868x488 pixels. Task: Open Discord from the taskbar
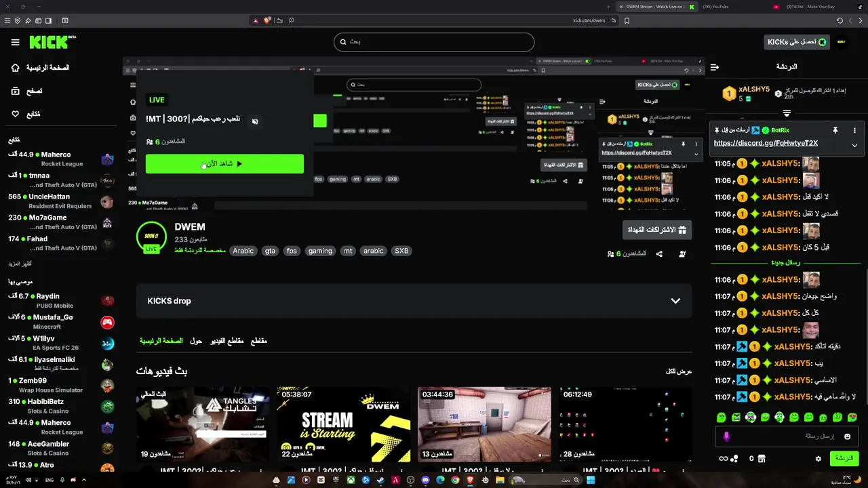tap(425, 480)
